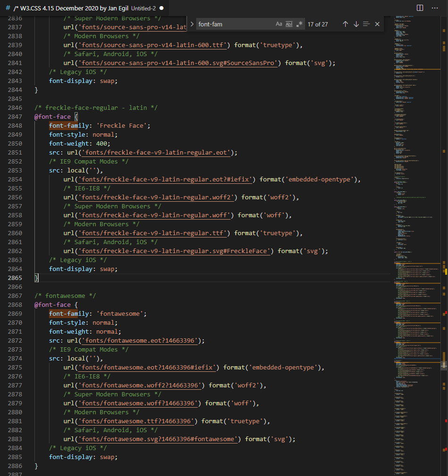Screen dimensions: 448x476
Task: Follow the freckle-face eot?#iefix link
Action: [165, 180]
